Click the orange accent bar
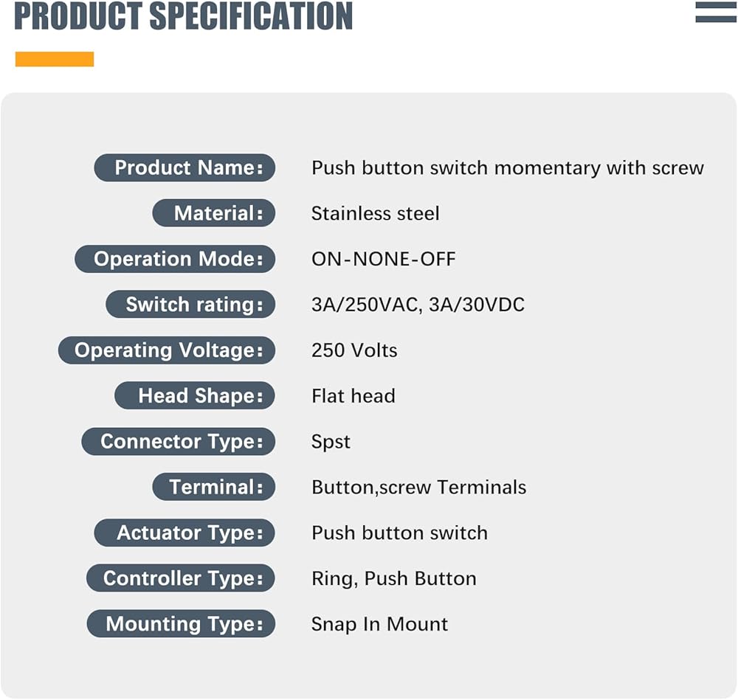Viewport: 738px width, 700px height. [x=55, y=59]
